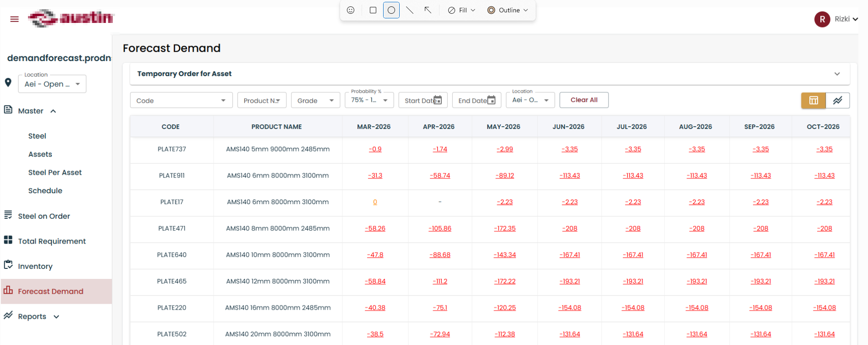Click the Total Requirement grid icon

(x=8, y=240)
